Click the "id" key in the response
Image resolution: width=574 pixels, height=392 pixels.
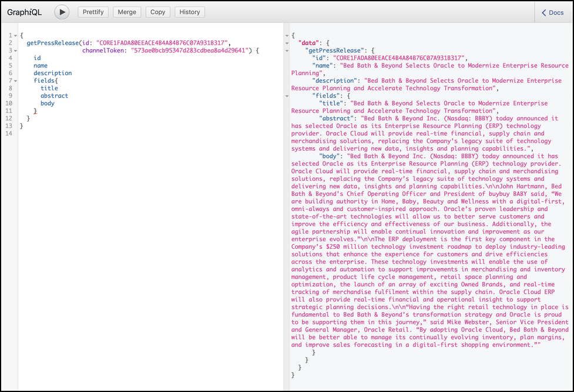(319, 58)
